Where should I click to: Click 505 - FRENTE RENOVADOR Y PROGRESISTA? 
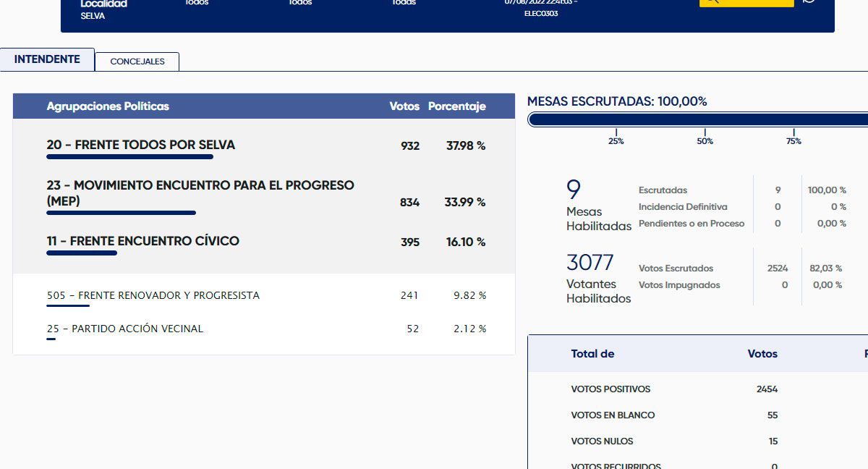(153, 295)
